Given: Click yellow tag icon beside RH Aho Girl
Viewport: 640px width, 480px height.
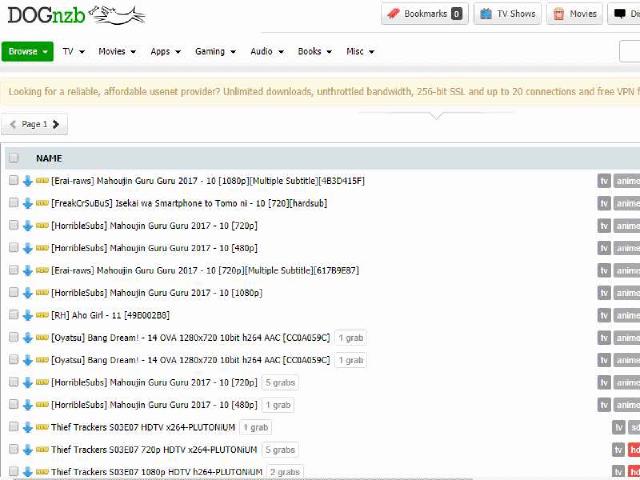Looking at the screenshot, I should tap(42, 315).
